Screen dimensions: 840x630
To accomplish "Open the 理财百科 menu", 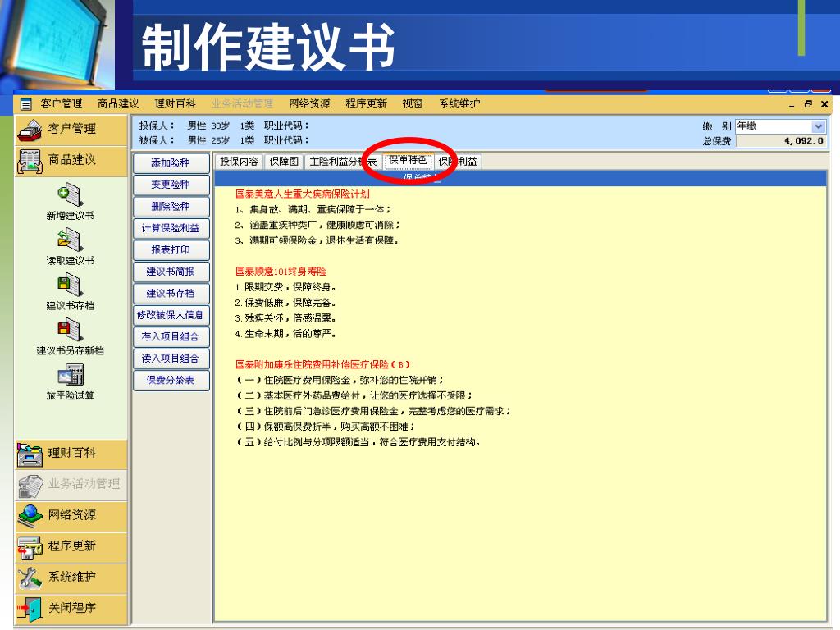I will [175, 104].
